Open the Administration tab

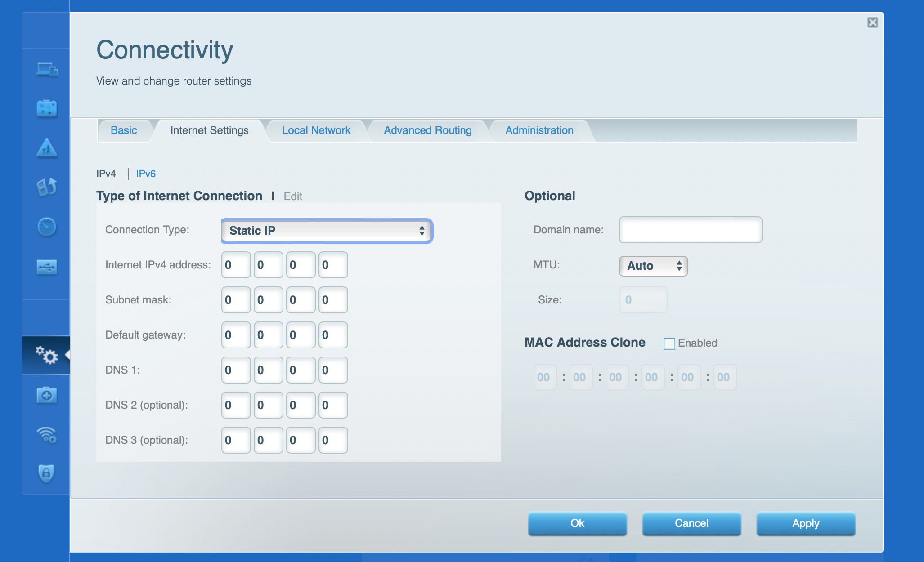(x=539, y=130)
